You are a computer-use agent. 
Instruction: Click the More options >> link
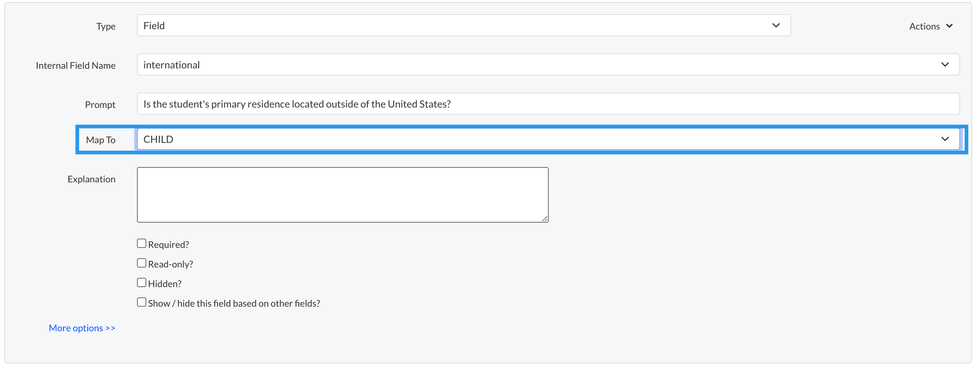(82, 328)
